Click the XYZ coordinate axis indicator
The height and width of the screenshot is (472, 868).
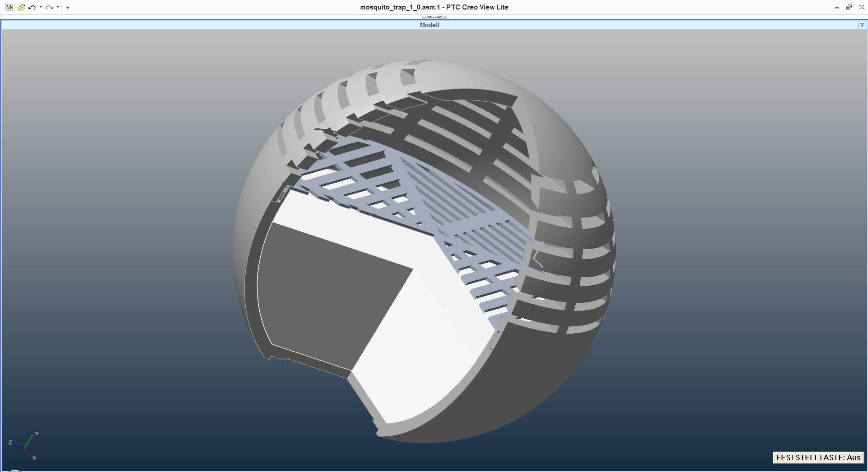24,446
